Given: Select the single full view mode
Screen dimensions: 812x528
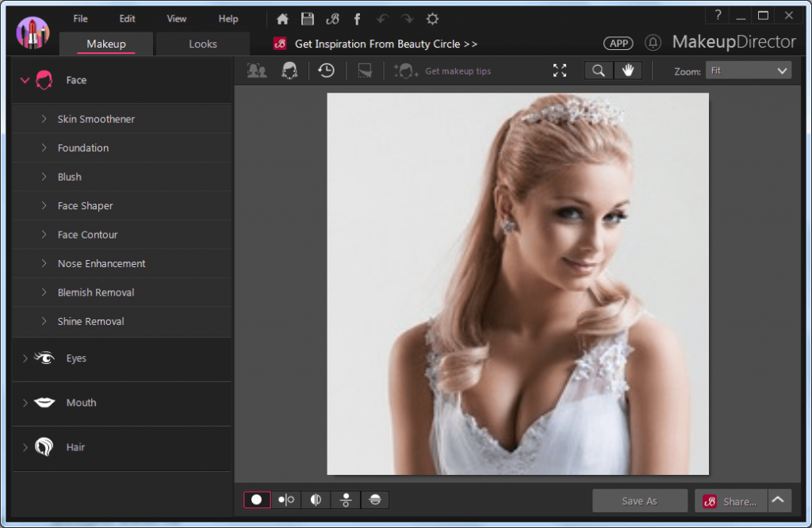Looking at the screenshot, I should pyautogui.click(x=257, y=499).
